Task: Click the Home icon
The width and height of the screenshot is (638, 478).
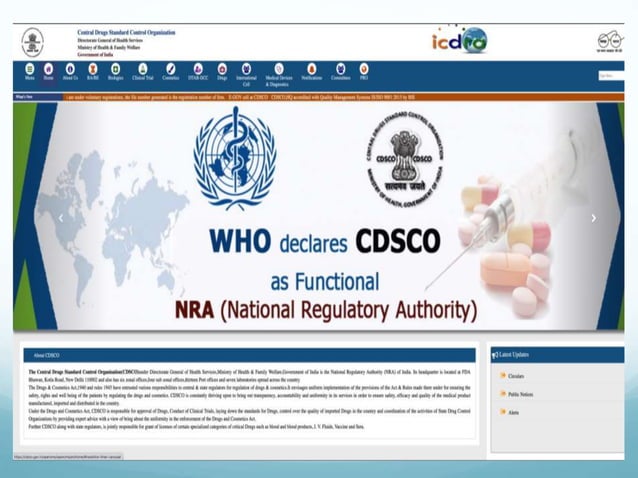Action: (x=48, y=69)
